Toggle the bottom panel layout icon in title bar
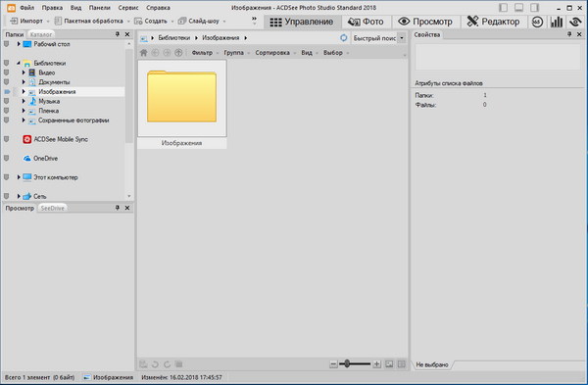Image resolution: width=588 pixels, height=385 pixels. click(519, 8)
